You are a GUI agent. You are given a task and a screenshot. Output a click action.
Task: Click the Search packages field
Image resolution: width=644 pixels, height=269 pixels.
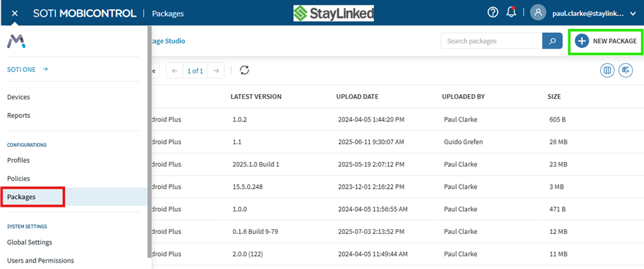tap(492, 41)
